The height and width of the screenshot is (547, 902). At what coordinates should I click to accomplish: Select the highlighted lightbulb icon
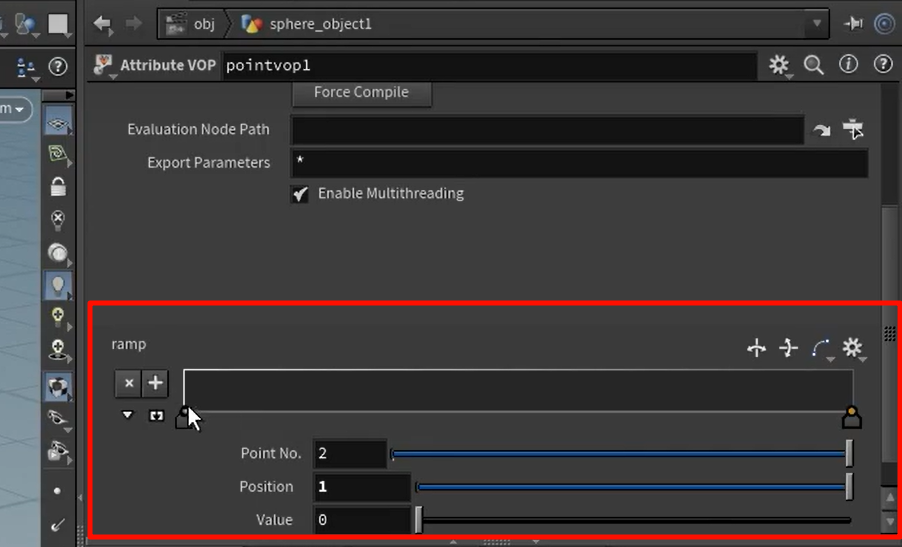click(x=58, y=286)
